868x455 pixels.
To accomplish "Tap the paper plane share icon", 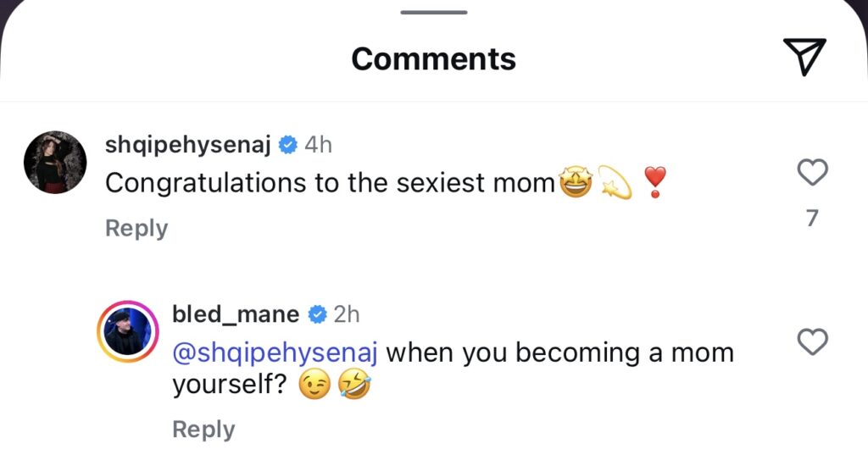I will coord(803,58).
